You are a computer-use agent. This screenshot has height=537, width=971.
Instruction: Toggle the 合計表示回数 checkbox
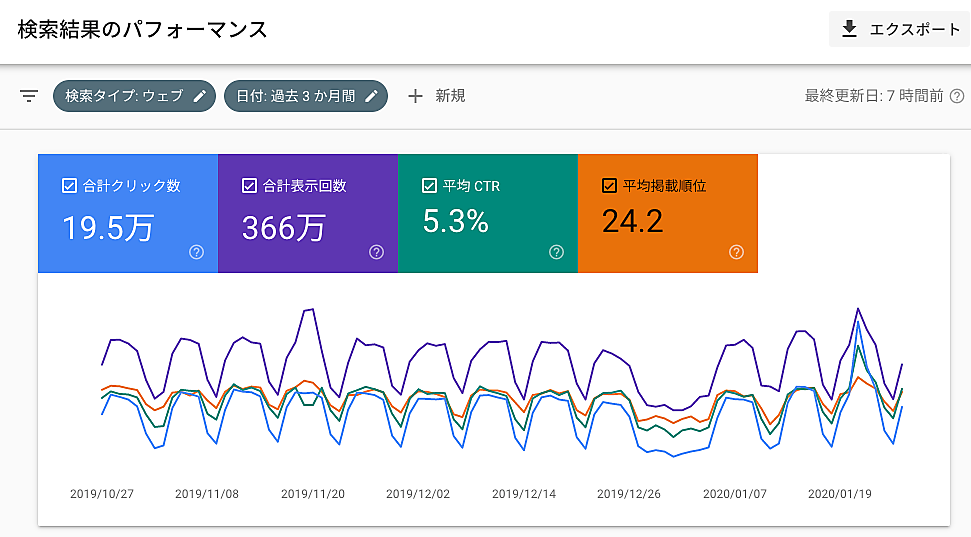coord(249,185)
